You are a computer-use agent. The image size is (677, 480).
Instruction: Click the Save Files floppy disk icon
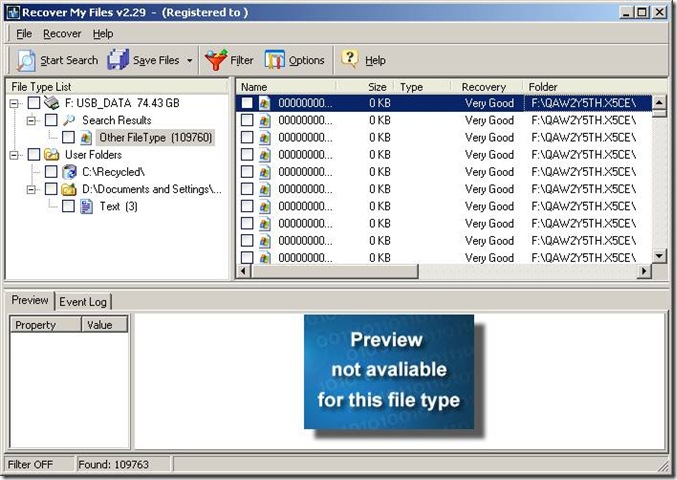(118, 60)
